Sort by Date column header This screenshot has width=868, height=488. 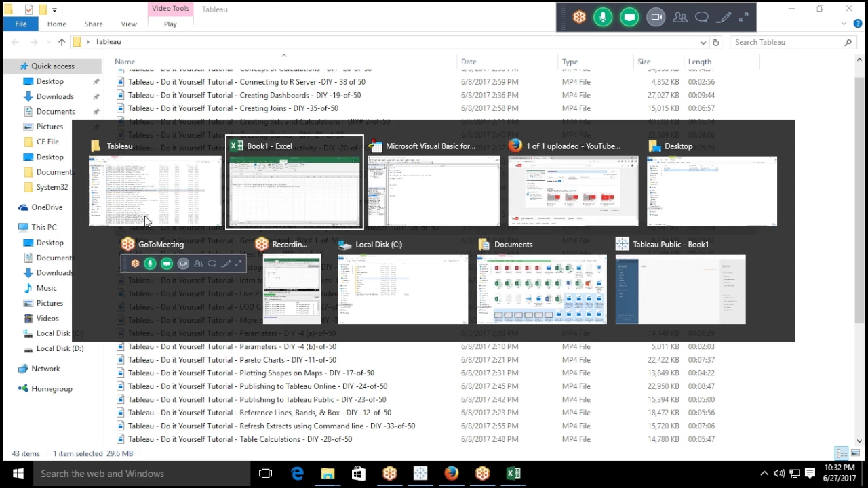click(469, 62)
